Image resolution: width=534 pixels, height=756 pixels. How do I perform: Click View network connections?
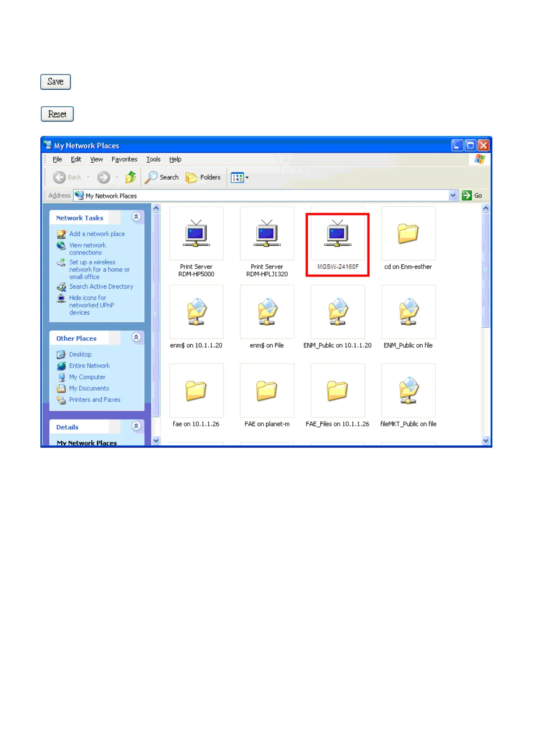click(x=88, y=249)
